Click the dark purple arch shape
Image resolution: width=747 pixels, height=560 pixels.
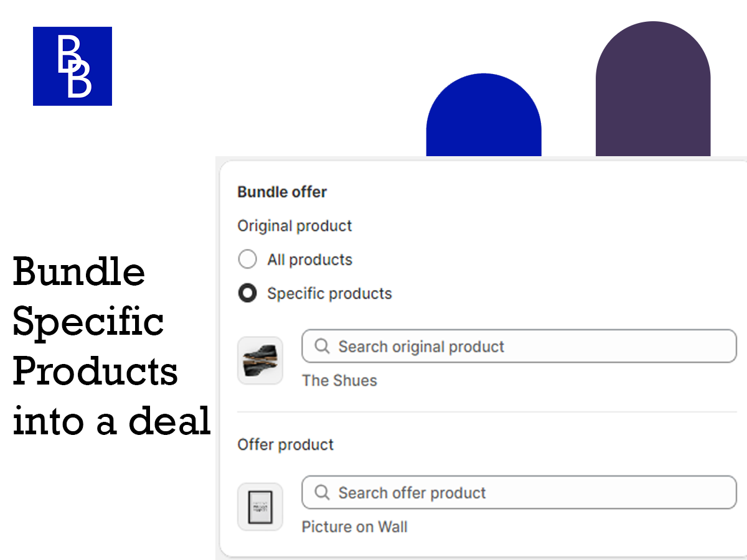point(653,88)
